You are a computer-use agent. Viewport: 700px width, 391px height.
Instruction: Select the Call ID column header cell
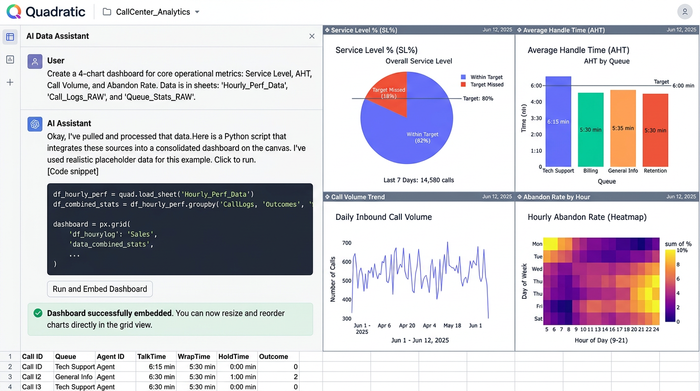[x=37, y=357]
